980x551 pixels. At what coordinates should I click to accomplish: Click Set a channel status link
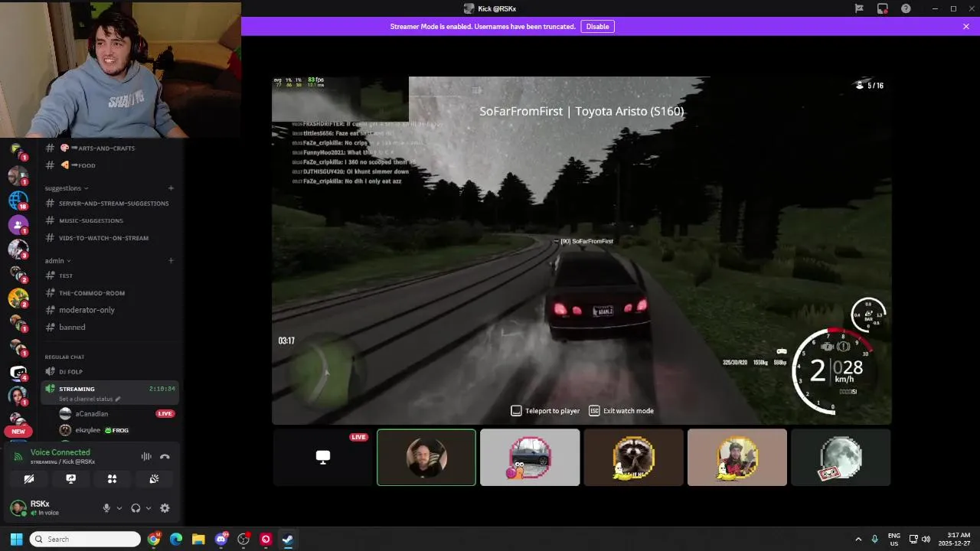coord(90,399)
